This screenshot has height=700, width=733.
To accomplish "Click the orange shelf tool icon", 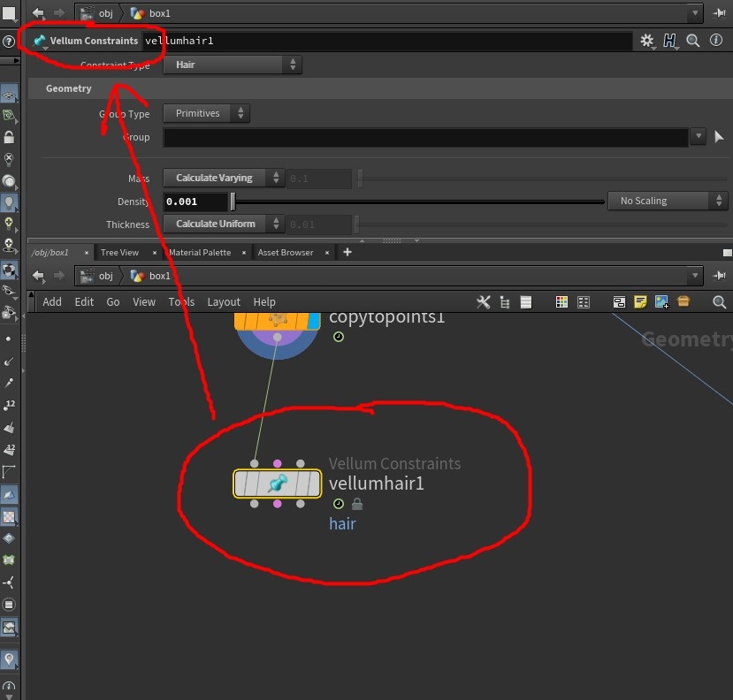I will [683, 301].
